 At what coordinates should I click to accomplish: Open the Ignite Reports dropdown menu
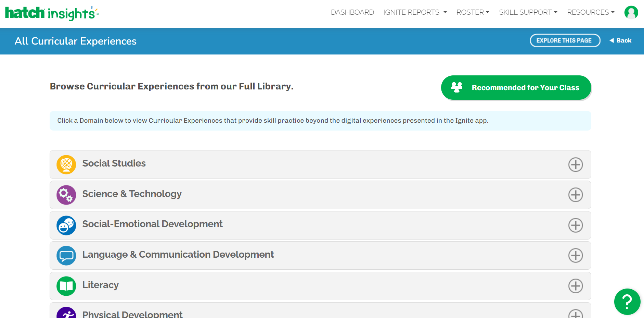[415, 12]
